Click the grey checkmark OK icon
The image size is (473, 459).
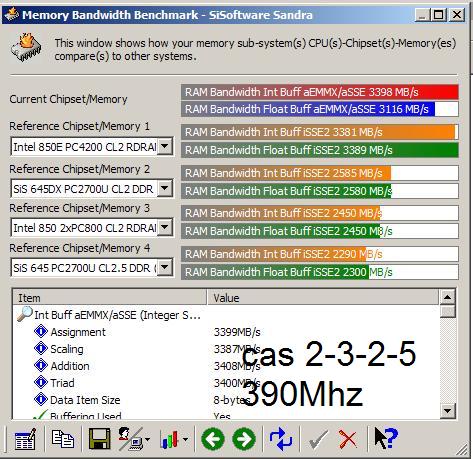[x=318, y=440]
